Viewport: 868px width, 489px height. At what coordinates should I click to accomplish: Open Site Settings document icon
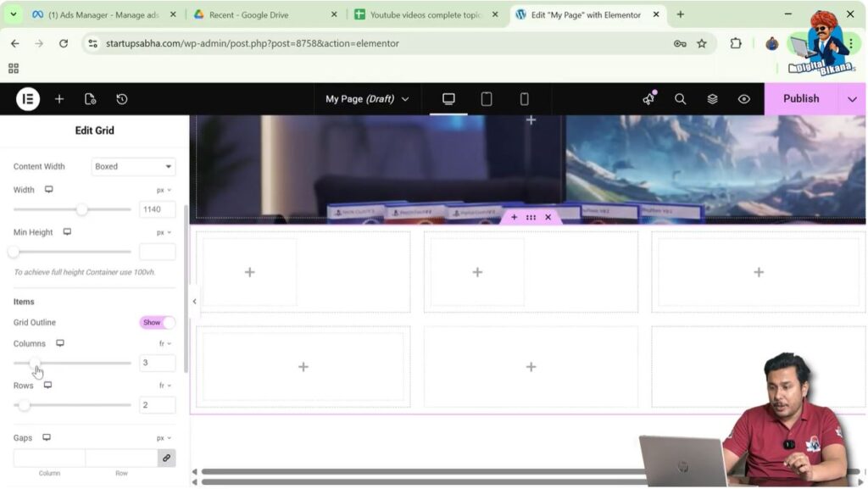[x=91, y=99]
